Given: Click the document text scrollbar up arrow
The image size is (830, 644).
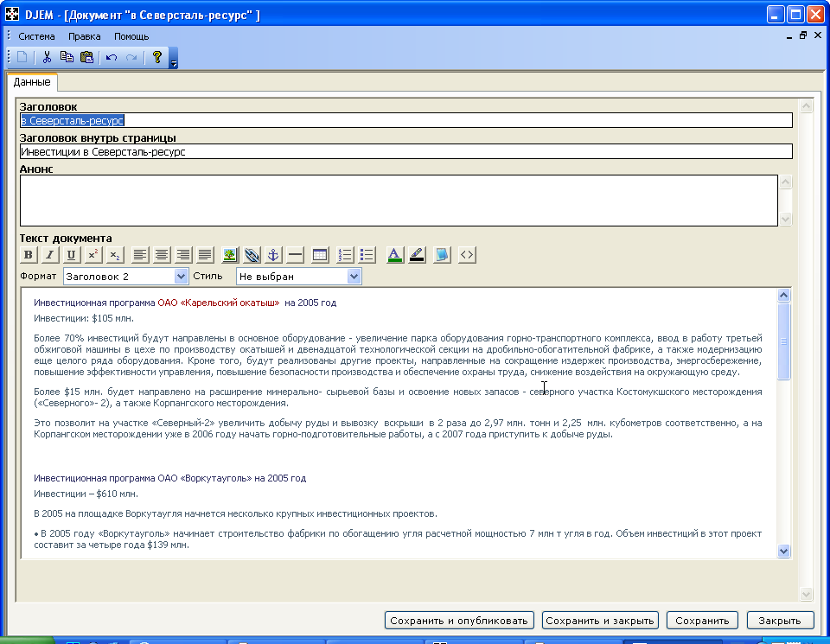Looking at the screenshot, I should pyautogui.click(x=784, y=296).
